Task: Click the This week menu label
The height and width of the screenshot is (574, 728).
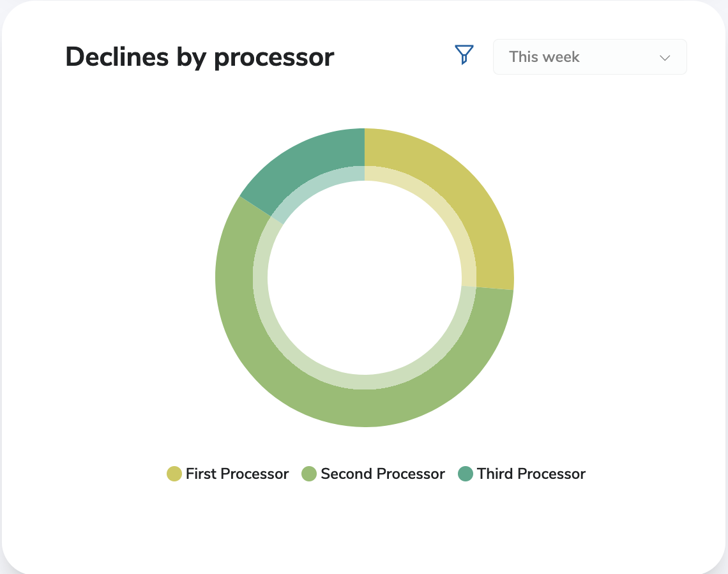Action: [543, 57]
